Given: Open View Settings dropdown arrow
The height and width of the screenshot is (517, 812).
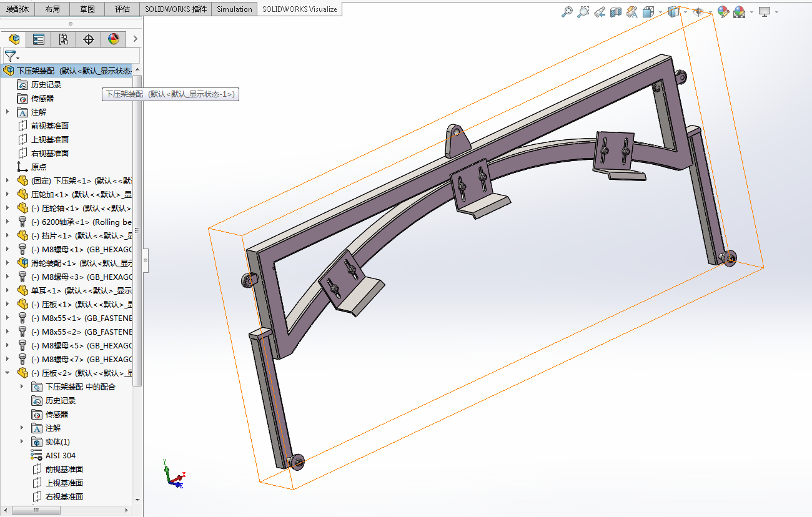Looking at the screenshot, I should 777,11.
